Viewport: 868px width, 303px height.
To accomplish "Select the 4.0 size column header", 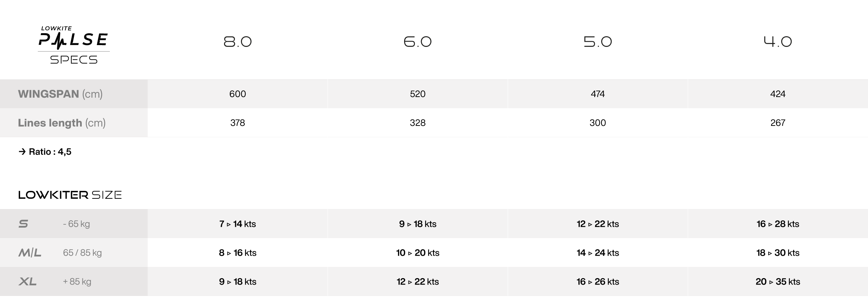I will (x=778, y=42).
